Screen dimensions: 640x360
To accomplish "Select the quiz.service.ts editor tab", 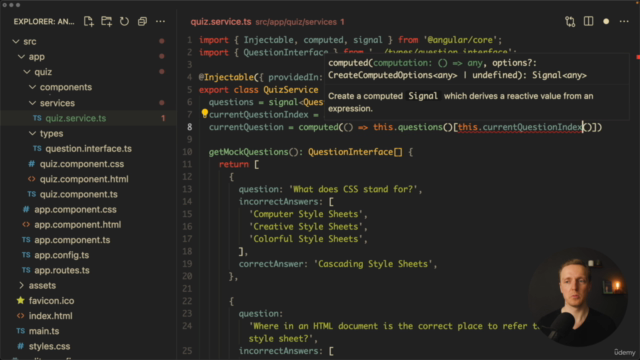I will point(221,22).
